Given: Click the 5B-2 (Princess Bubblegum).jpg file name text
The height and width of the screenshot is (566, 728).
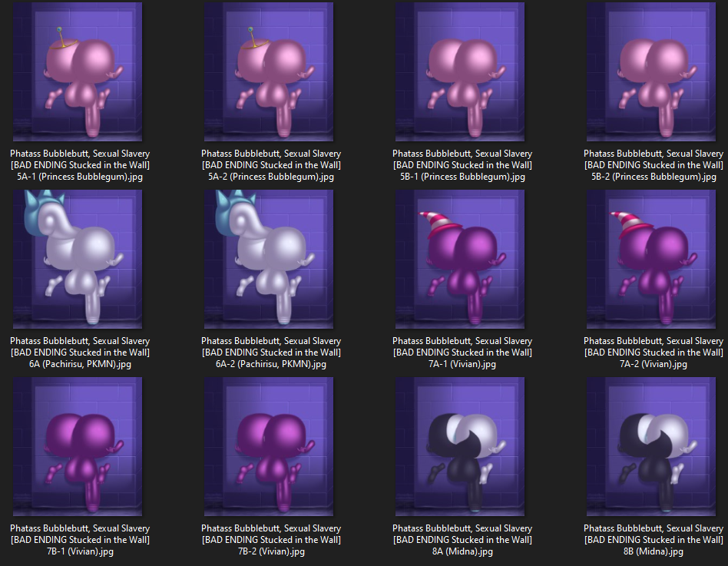Looking at the screenshot, I should click(654, 165).
